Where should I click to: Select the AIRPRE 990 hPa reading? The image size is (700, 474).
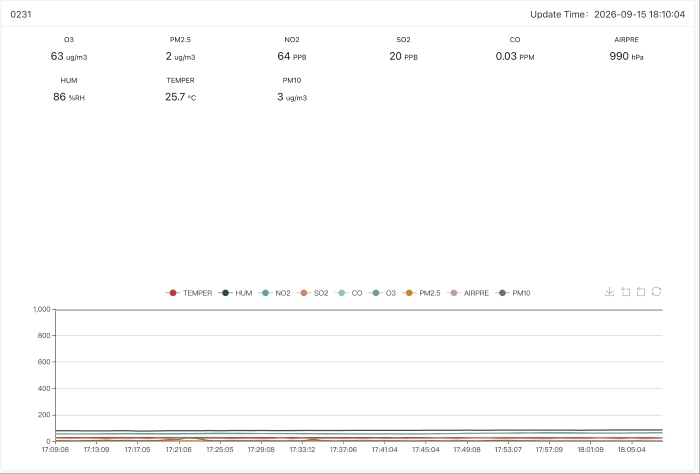[x=626, y=56]
